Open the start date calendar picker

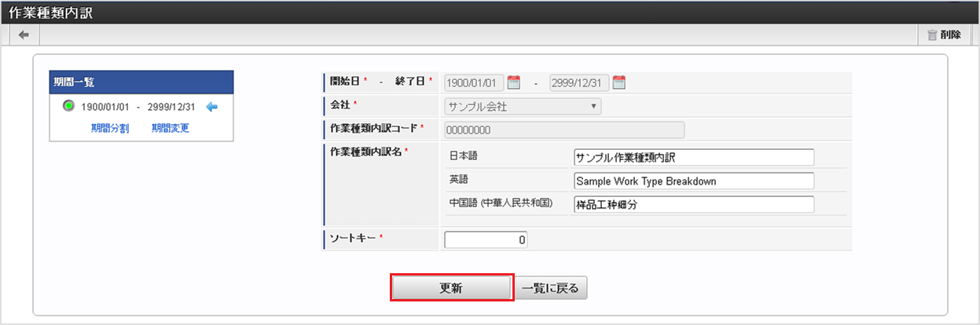(x=514, y=82)
